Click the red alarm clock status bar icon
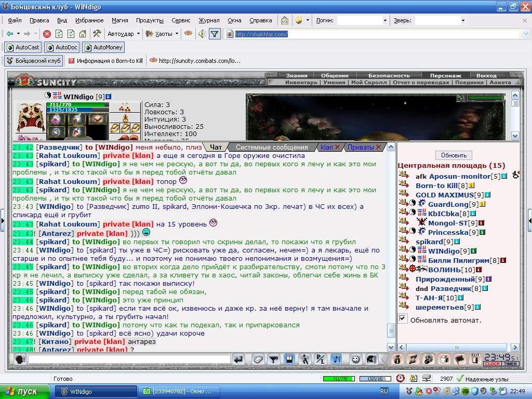 pos(401,378)
